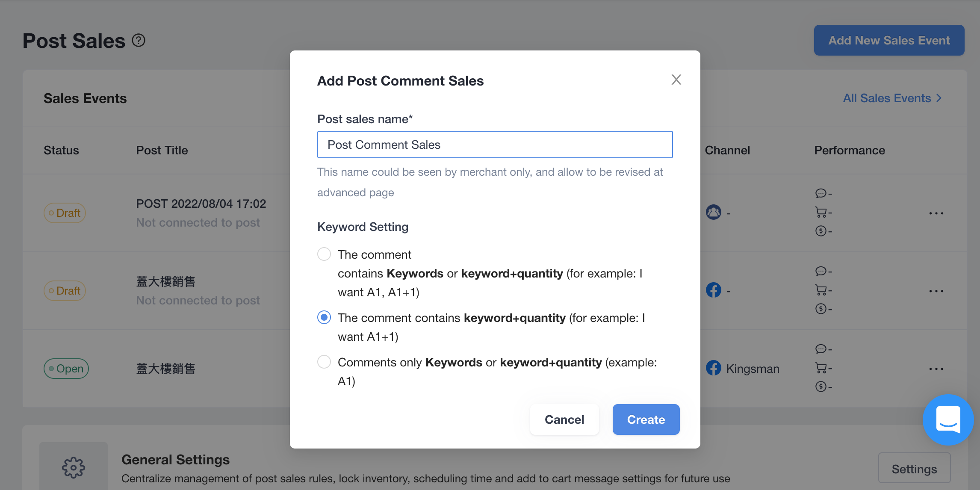980x490 pixels.
Task: Click the group channel icon in first row
Action: 714,212
